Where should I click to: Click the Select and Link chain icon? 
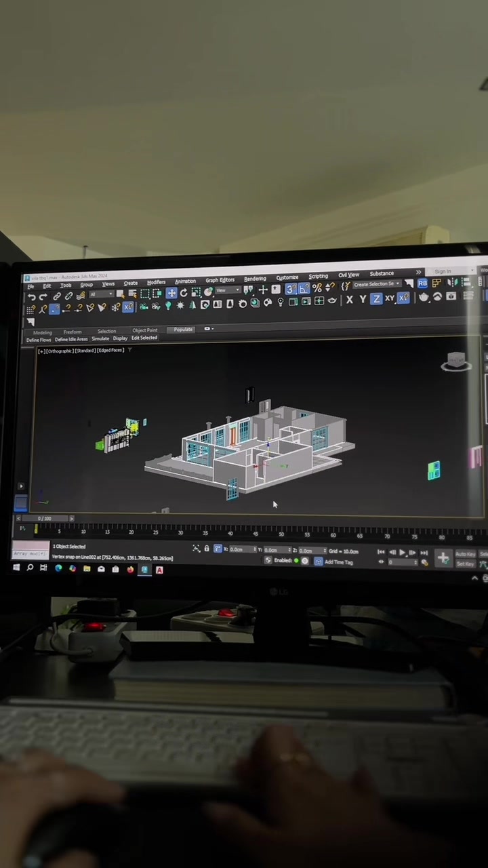[x=57, y=296]
